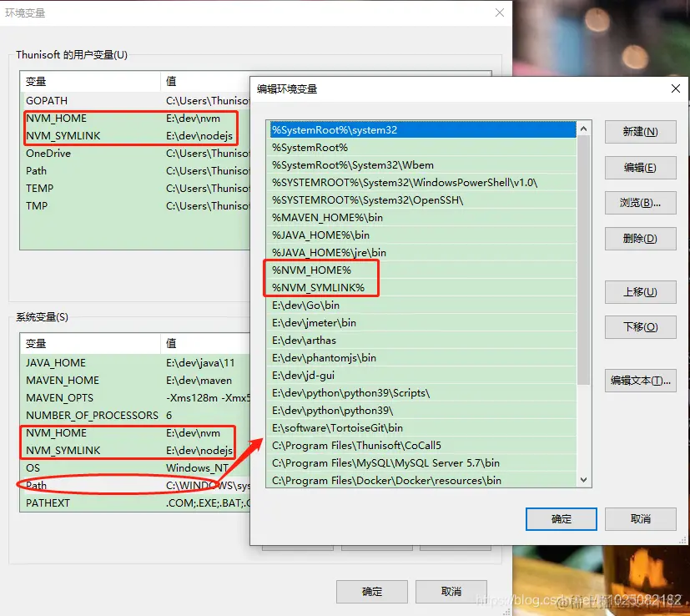
Task: Select JAVA_HOME system variable row
Action: coord(135,363)
